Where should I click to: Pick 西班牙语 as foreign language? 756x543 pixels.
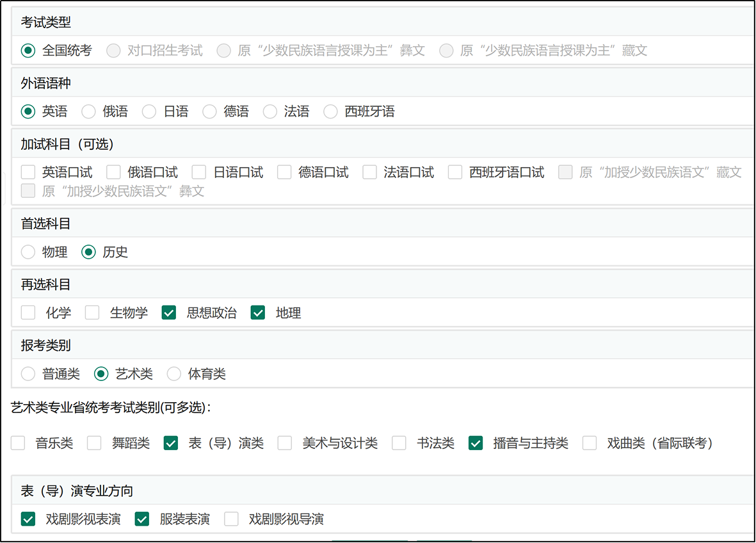pos(330,112)
